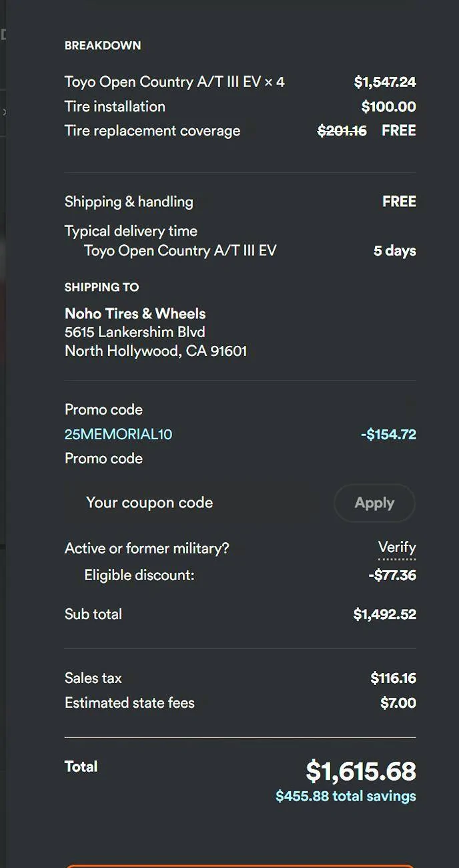Click the orange button at the bottom
The image size is (459, 868).
240,865
